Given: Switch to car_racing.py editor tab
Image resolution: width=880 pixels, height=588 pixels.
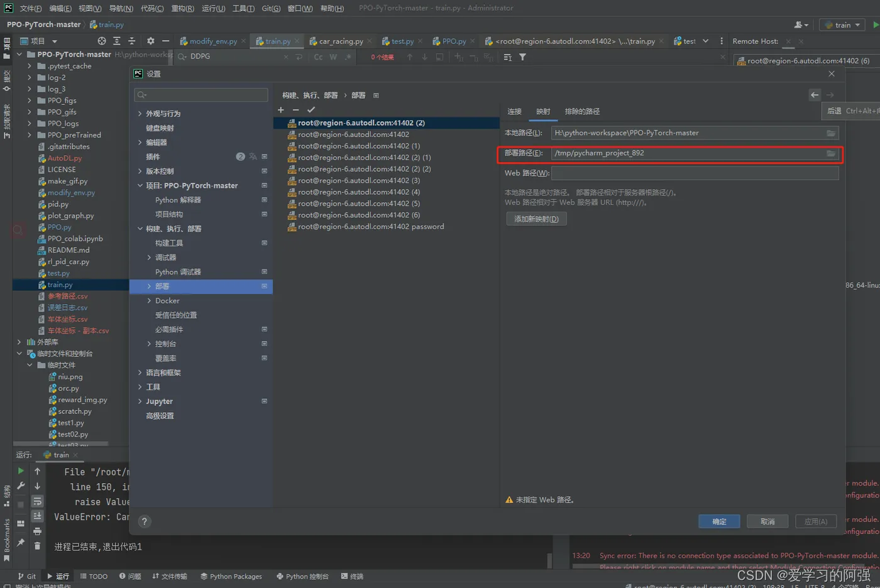Looking at the screenshot, I should pyautogui.click(x=341, y=41).
